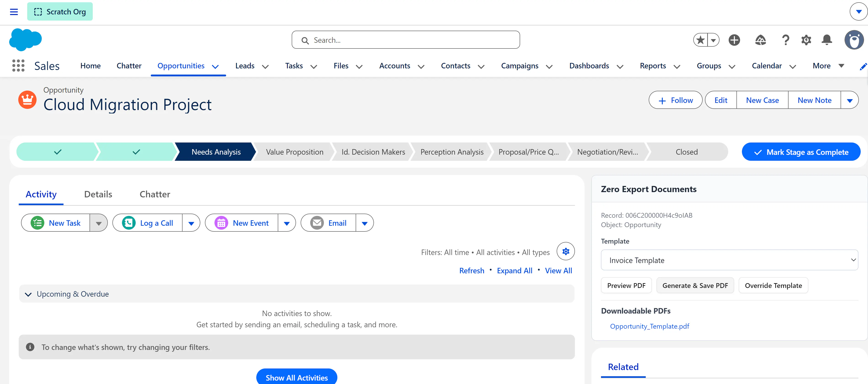Click the Opportunity crown record icon
Image resolution: width=868 pixels, height=384 pixels.
pos(27,100)
